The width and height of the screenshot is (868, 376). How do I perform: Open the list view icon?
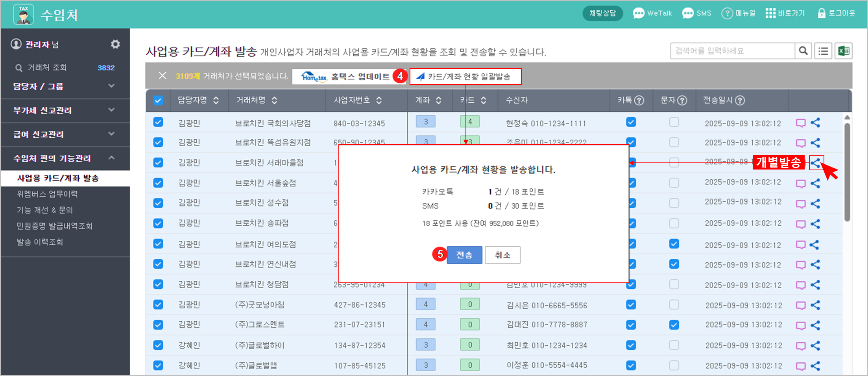click(x=823, y=51)
